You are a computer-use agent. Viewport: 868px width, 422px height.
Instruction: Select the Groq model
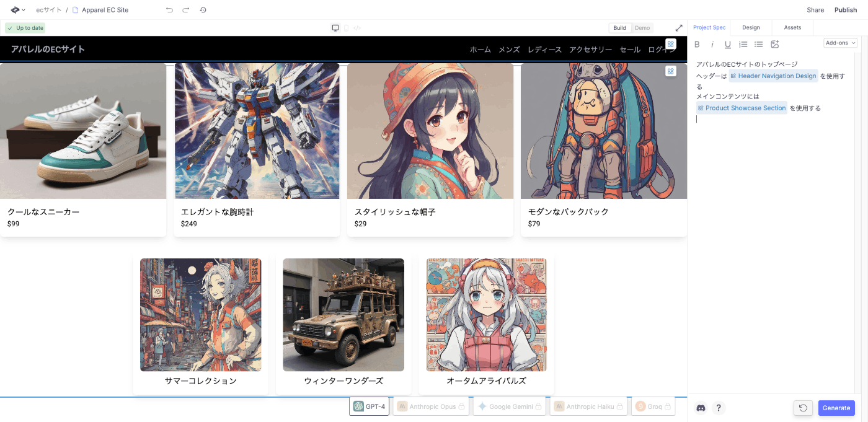click(x=653, y=407)
